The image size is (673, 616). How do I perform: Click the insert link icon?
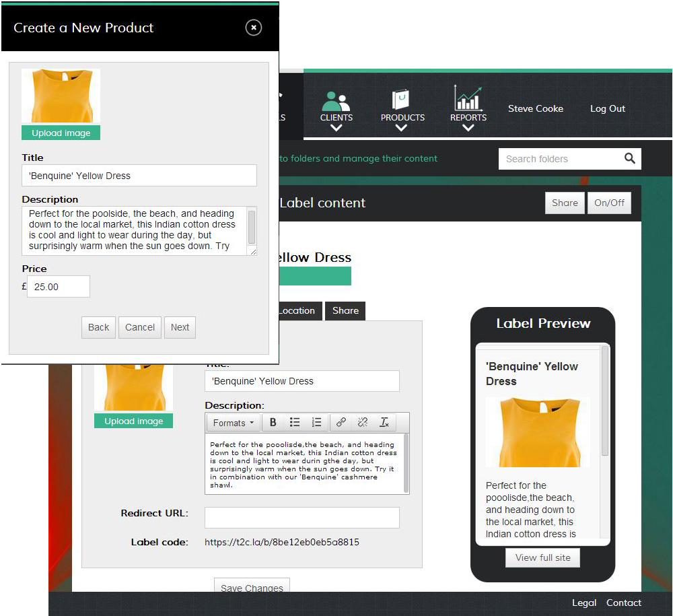click(x=341, y=423)
